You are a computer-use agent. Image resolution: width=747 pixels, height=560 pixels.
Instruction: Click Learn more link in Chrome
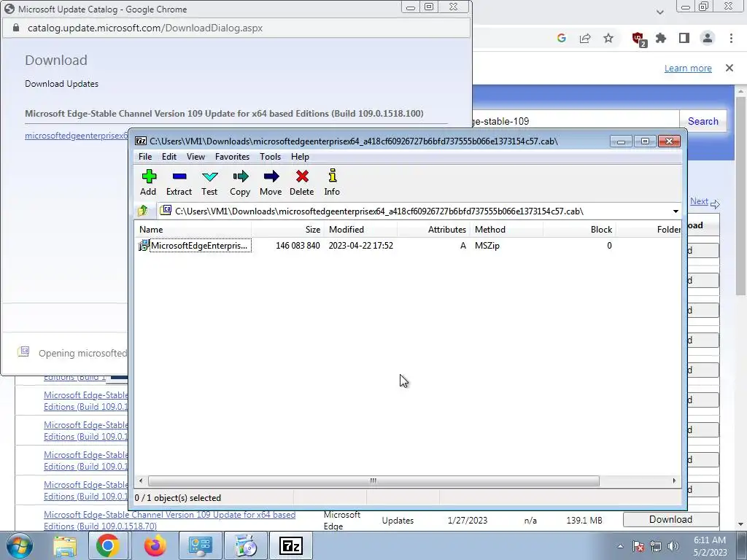(688, 68)
